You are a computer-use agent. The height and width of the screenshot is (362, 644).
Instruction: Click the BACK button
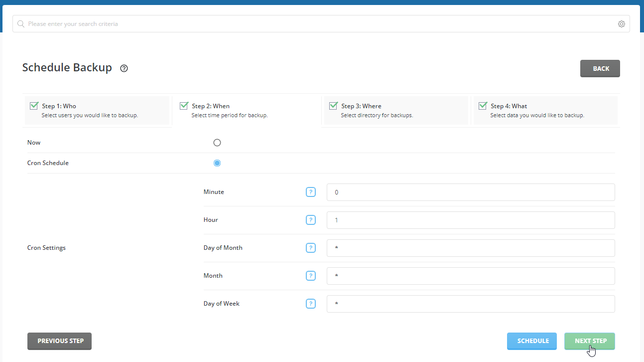(600, 69)
